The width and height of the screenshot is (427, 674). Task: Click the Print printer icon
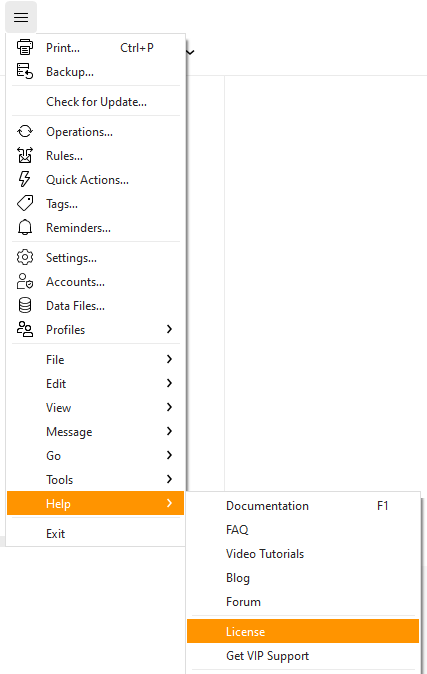(x=25, y=47)
